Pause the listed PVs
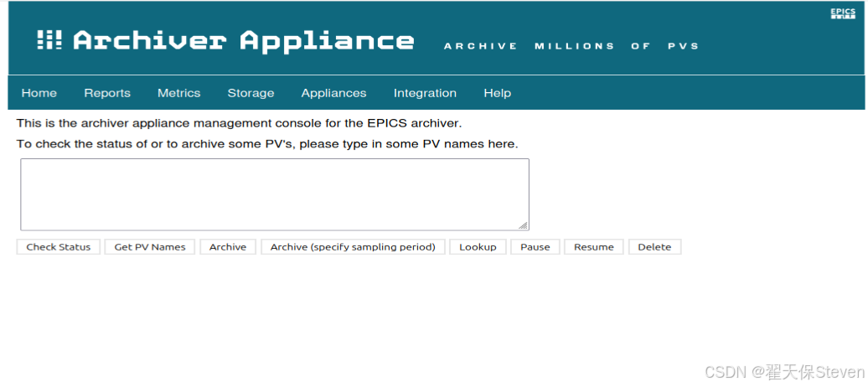868x387 pixels. [535, 247]
